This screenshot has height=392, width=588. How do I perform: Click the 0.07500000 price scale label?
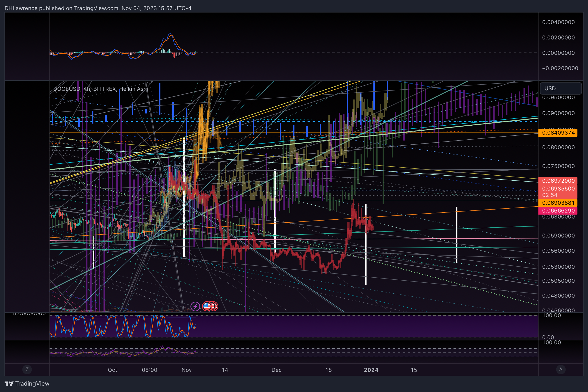(558, 166)
